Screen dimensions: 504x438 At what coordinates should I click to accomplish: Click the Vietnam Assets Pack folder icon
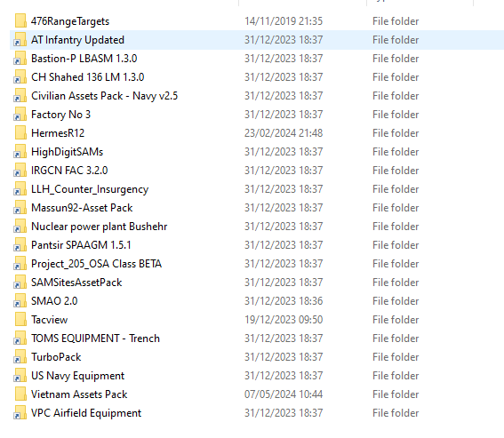tap(20, 394)
